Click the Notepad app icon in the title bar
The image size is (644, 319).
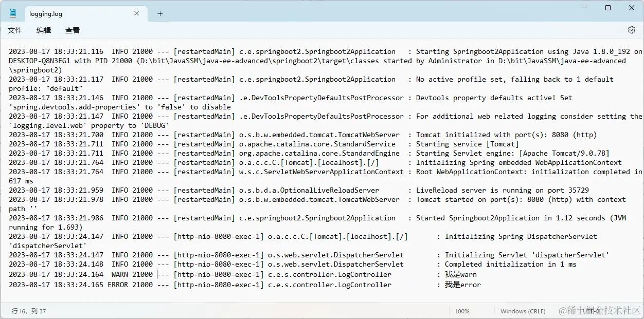pyautogui.click(x=13, y=13)
